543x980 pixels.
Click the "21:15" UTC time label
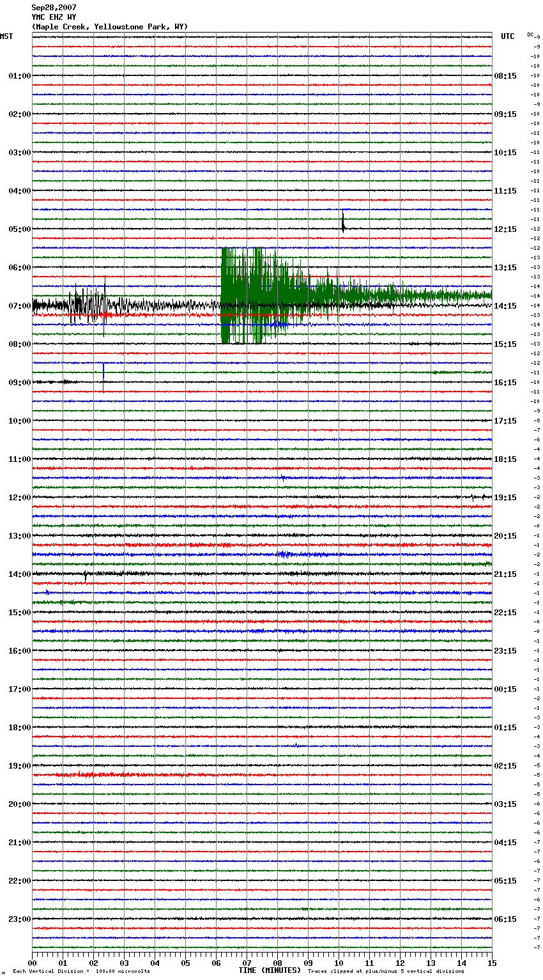click(505, 574)
